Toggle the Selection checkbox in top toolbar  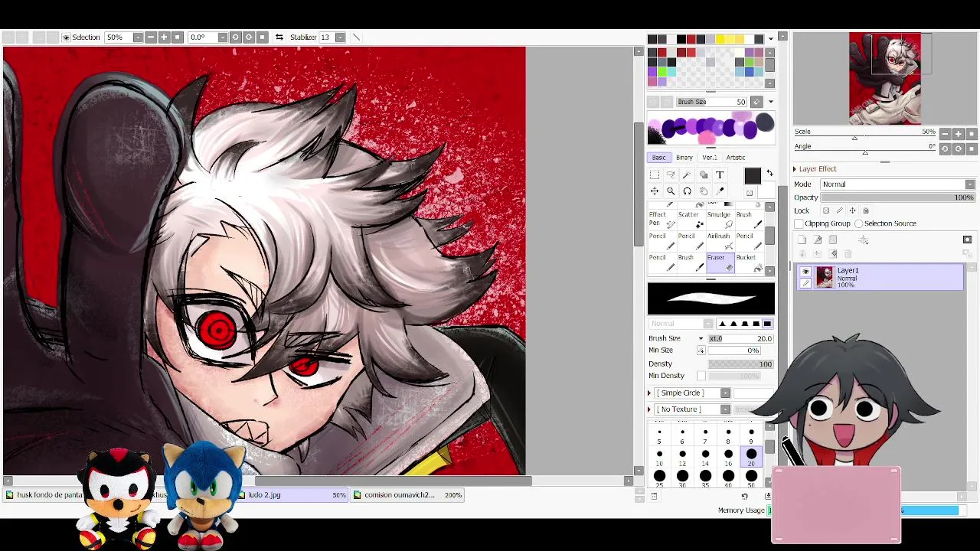(66, 37)
